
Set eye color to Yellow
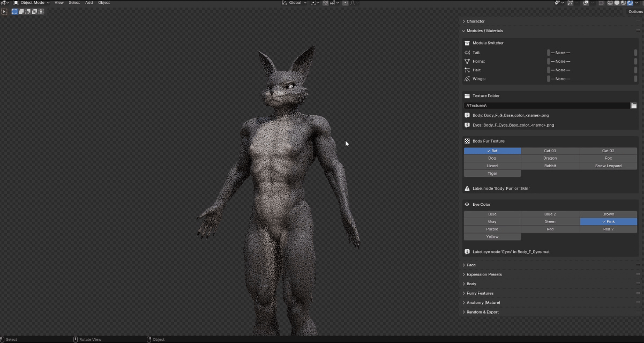(x=492, y=236)
